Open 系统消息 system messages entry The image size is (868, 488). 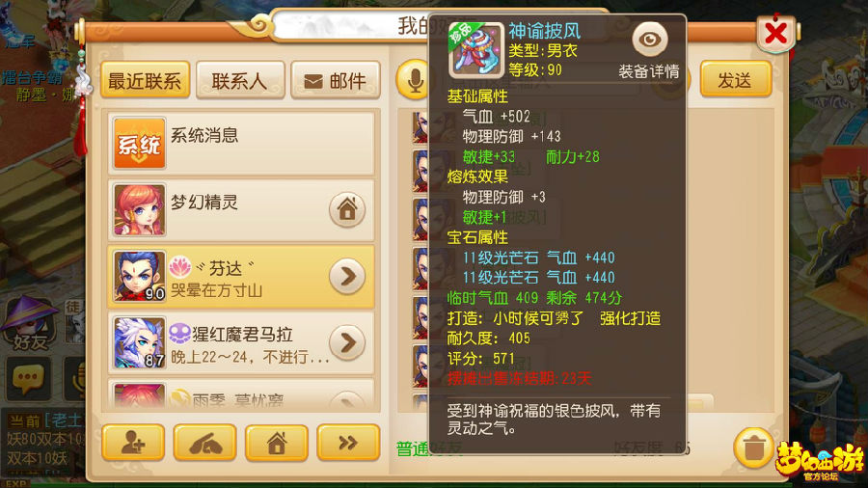241,143
